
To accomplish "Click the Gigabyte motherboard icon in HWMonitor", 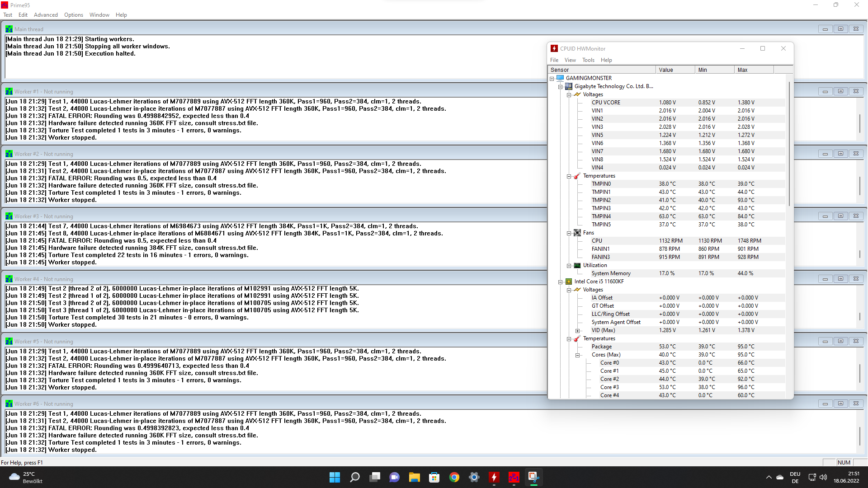I will coord(568,86).
